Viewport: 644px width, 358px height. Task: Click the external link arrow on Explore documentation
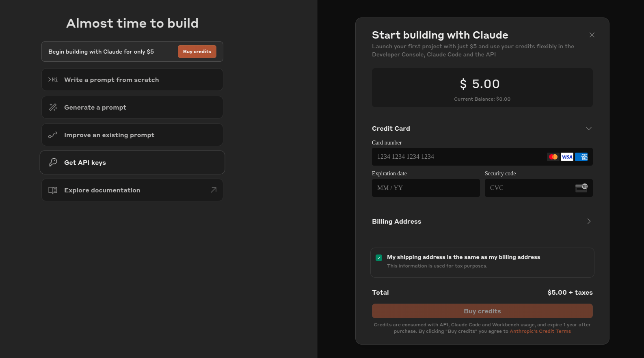point(214,190)
